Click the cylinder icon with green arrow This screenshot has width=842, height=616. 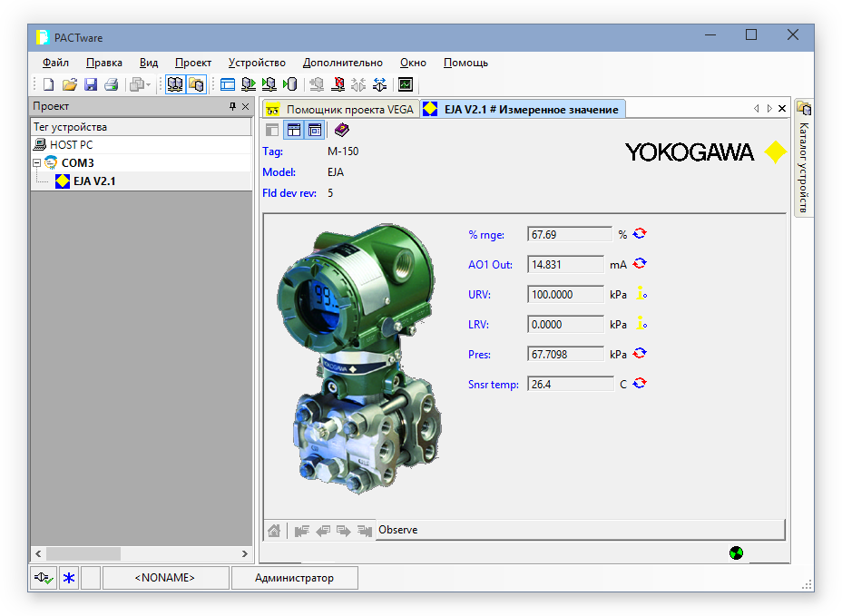(x=290, y=84)
